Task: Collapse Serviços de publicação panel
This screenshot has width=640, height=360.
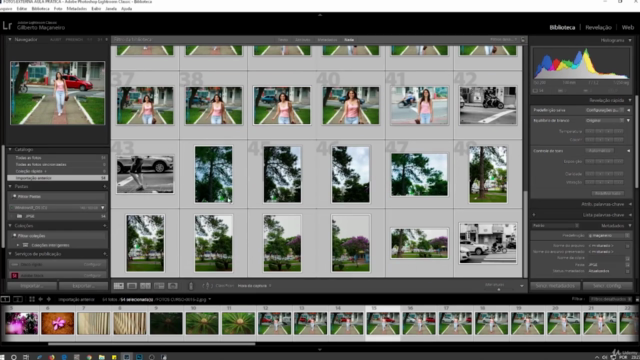Action: [10, 254]
